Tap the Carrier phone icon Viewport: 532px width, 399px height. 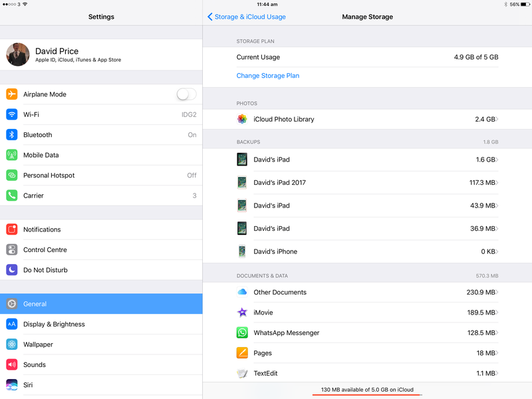click(x=12, y=196)
